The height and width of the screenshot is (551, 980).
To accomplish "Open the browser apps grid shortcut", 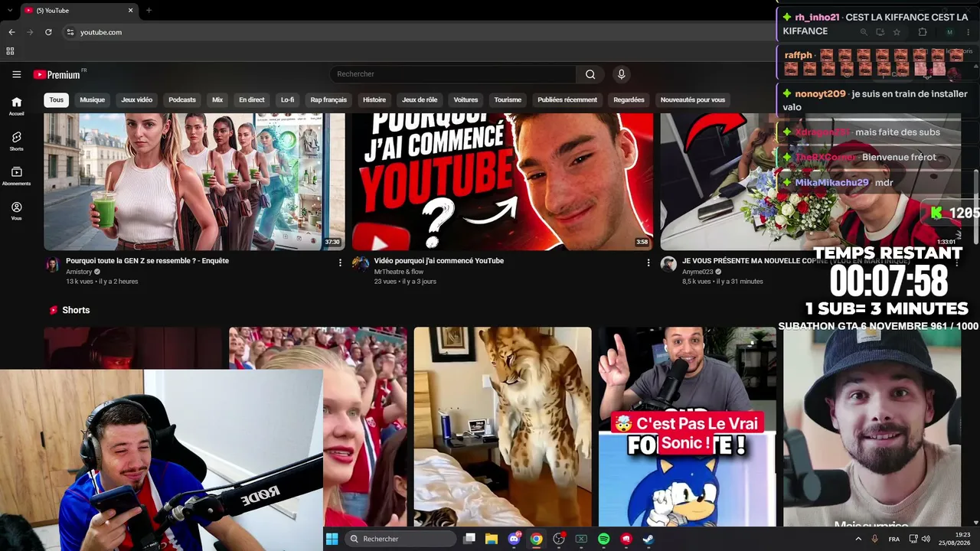I will coord(10,51).
